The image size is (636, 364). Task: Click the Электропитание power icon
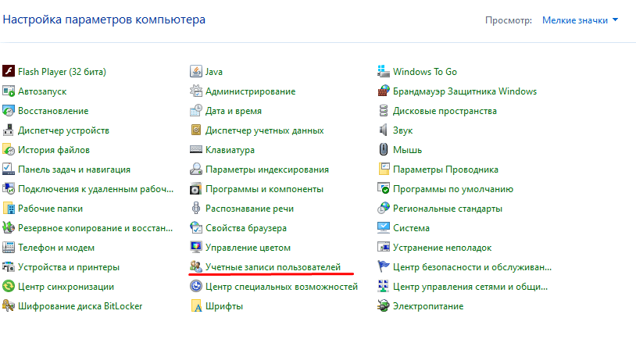point(384,306)
